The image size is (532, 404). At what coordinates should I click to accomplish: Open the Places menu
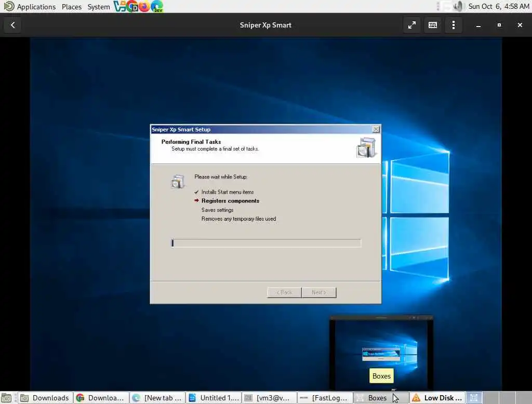pos(72,7)
